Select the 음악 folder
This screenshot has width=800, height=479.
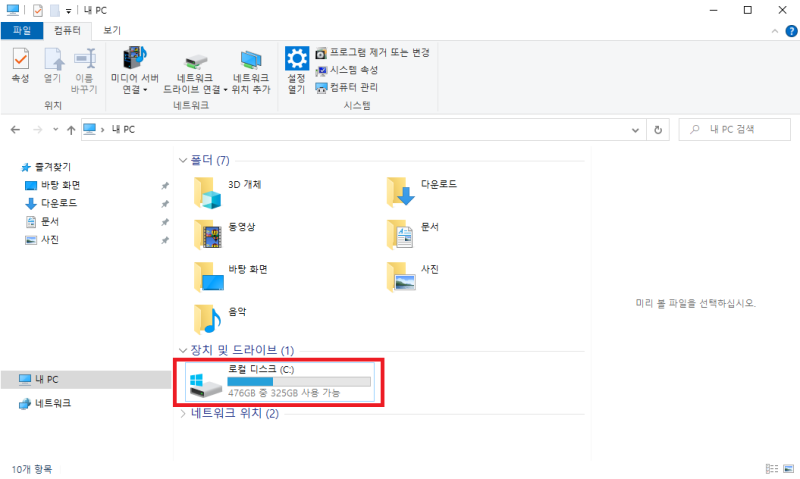click(x=220, y=319)
